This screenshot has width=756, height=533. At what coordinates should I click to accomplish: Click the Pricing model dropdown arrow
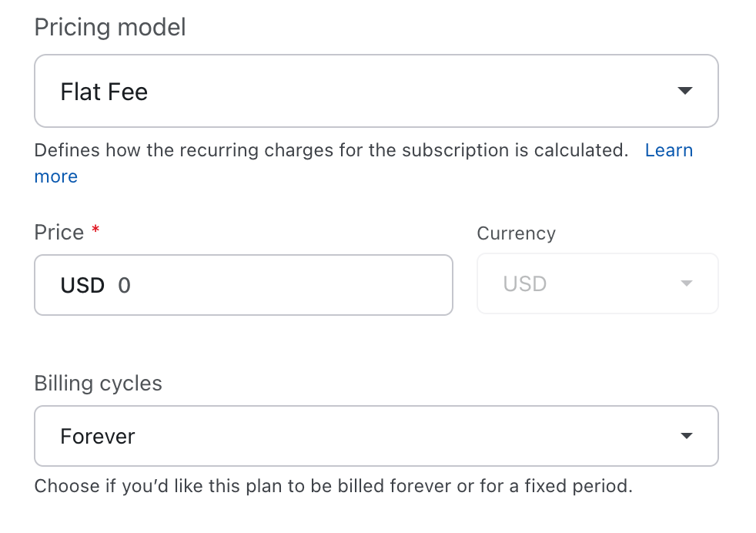point(684,91)
